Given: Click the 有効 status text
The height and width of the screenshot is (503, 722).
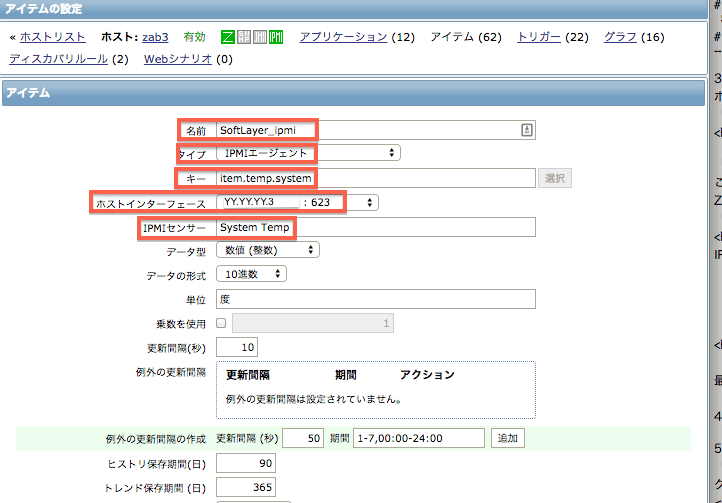Looking at the screenshot, I should tap(194, 37).
